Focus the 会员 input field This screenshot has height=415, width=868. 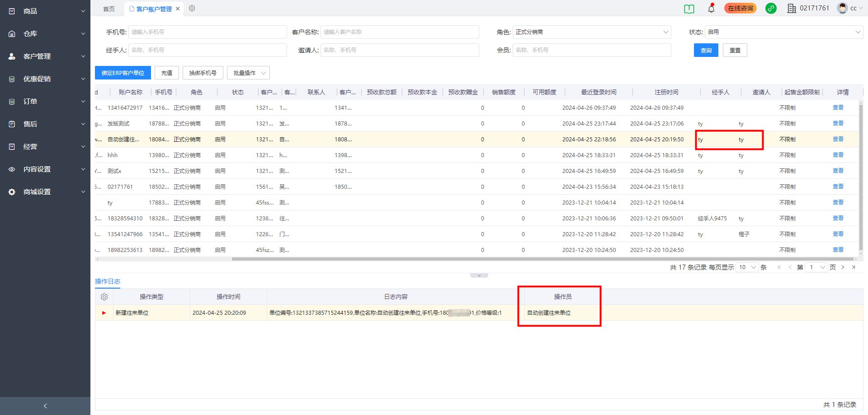click(x=592, y=50)
